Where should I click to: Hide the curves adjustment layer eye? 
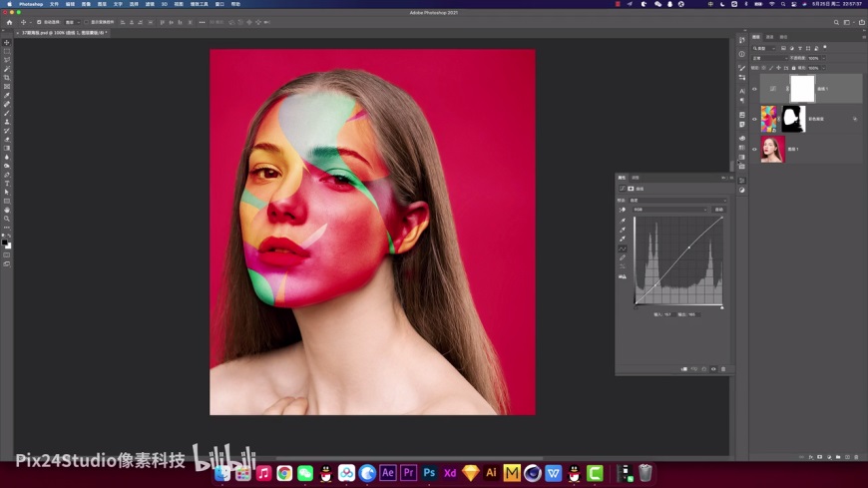tap(754, 89)
